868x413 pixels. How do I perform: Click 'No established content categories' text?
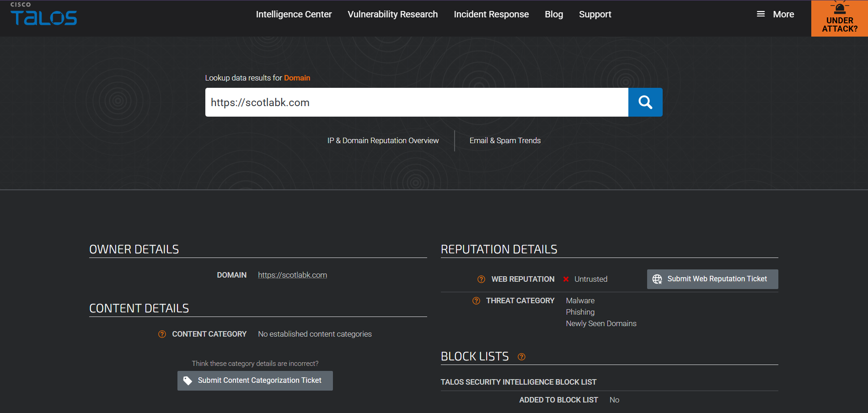pos(315,334)
